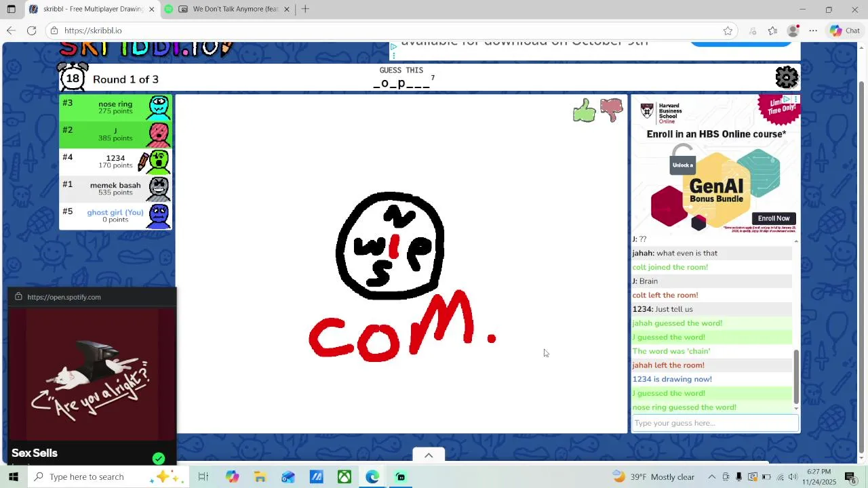The width and height of the screenshot is (868, 488).
Task: Click 1234's green avatar with pencil
Action: [159, 161]
